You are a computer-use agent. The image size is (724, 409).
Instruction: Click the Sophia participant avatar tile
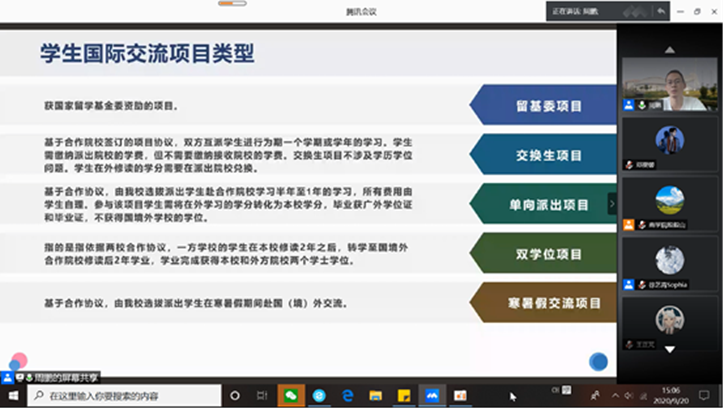point(670,263)
